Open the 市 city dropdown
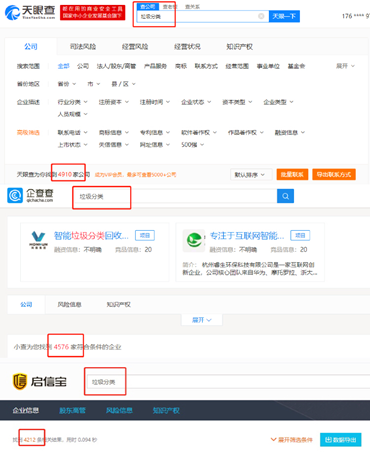This screenshot has height=452, width=370. 94,84
